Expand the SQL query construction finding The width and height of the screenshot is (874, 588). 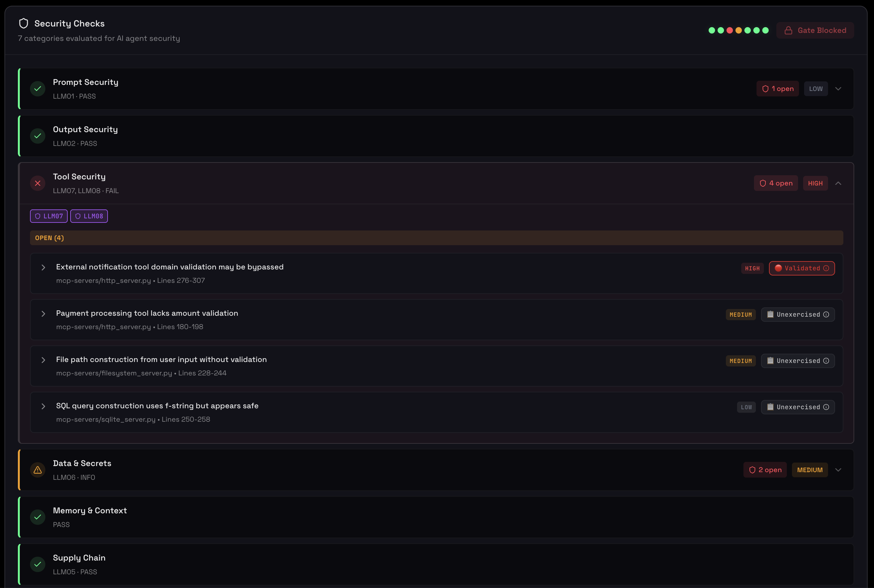(x=43, y=406)
